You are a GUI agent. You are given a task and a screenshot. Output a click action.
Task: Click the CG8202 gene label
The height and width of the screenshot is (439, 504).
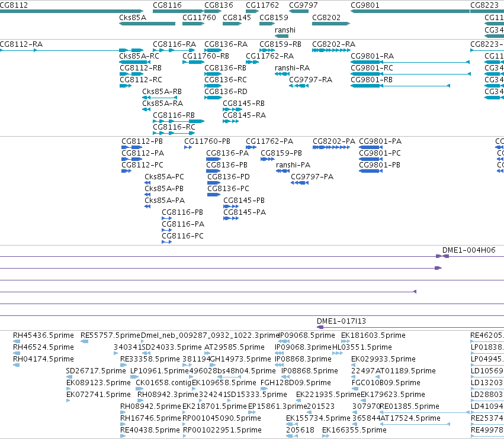coord(326,17)
